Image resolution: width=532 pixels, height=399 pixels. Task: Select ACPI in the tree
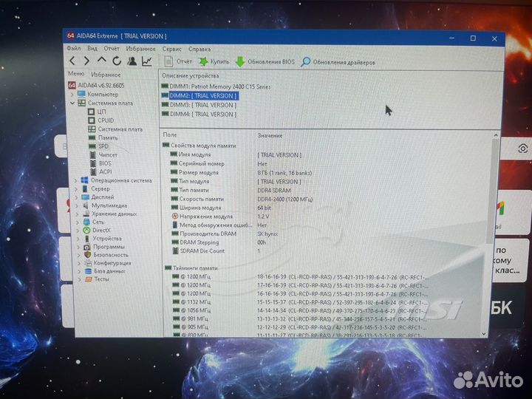(101, 171)
